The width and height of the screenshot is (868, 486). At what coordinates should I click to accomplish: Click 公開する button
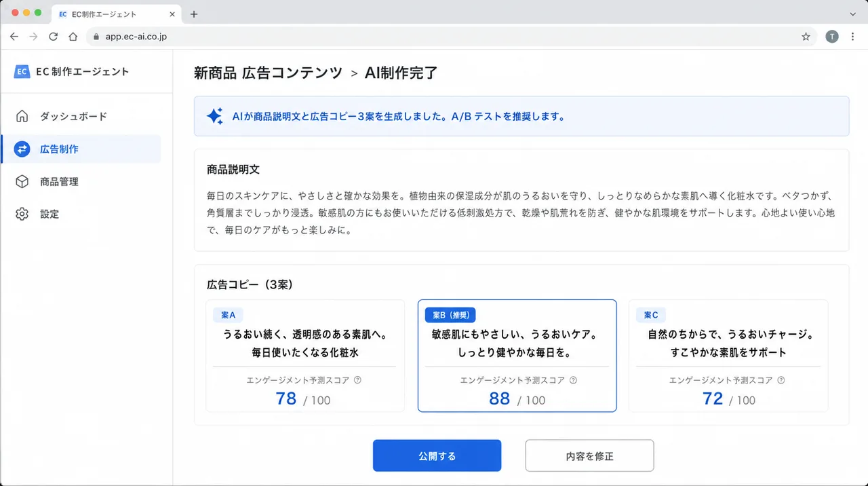click(x=437, y=455)
